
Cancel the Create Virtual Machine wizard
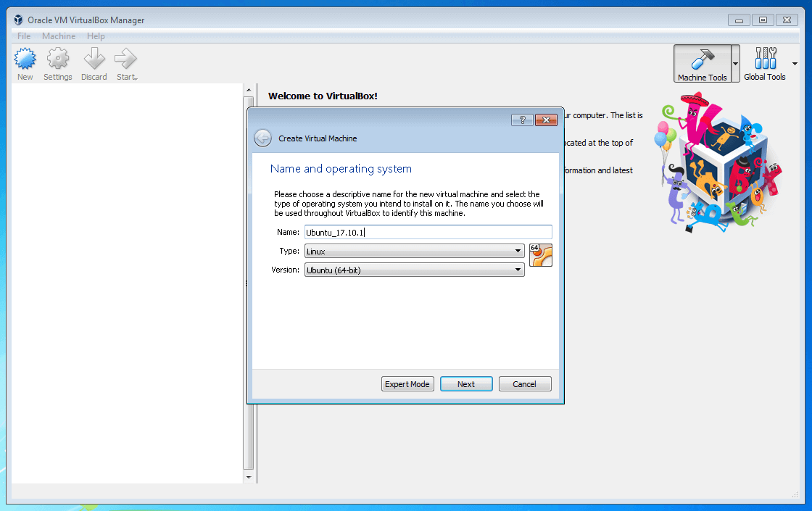point(525,384)
